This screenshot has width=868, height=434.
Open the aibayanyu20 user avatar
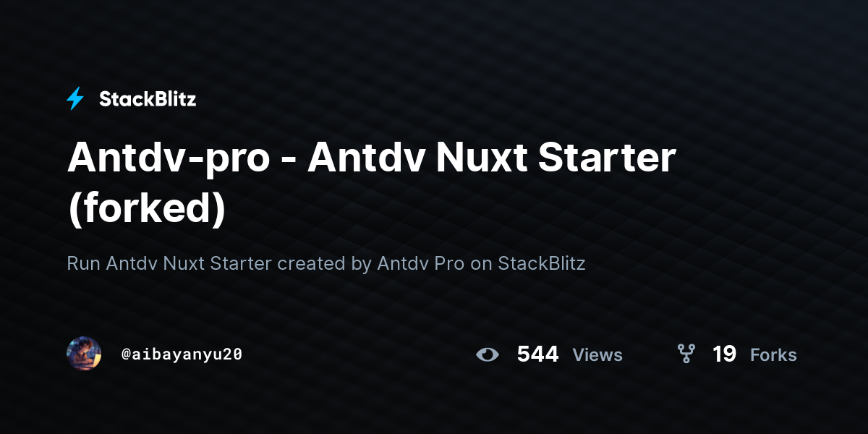(x=84, y=354)
